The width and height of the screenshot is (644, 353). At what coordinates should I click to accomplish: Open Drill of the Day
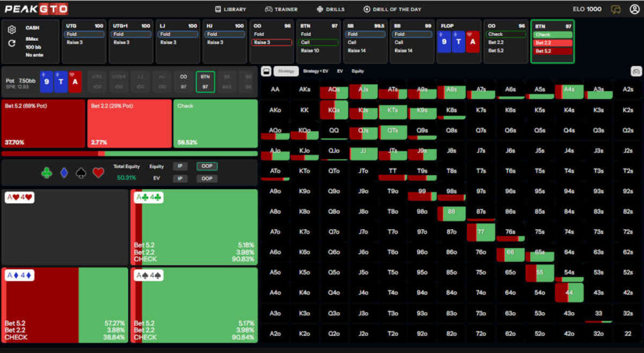coord(392,9)
